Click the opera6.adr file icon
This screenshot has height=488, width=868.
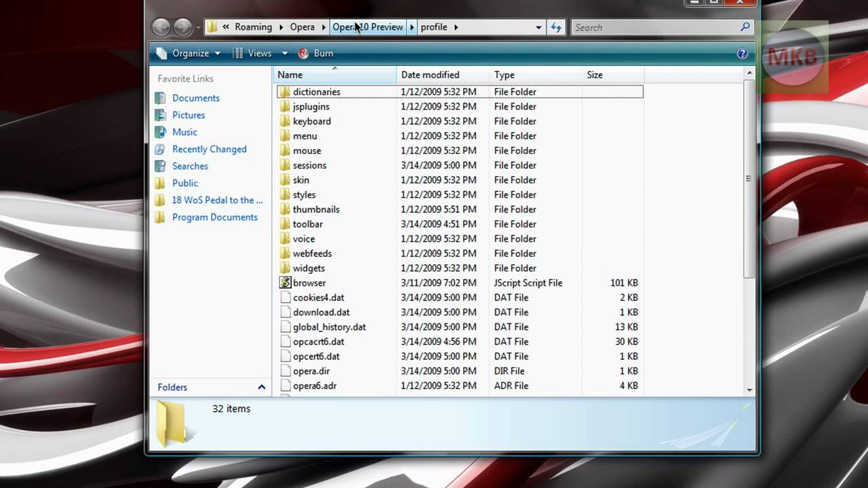(285, 386)
